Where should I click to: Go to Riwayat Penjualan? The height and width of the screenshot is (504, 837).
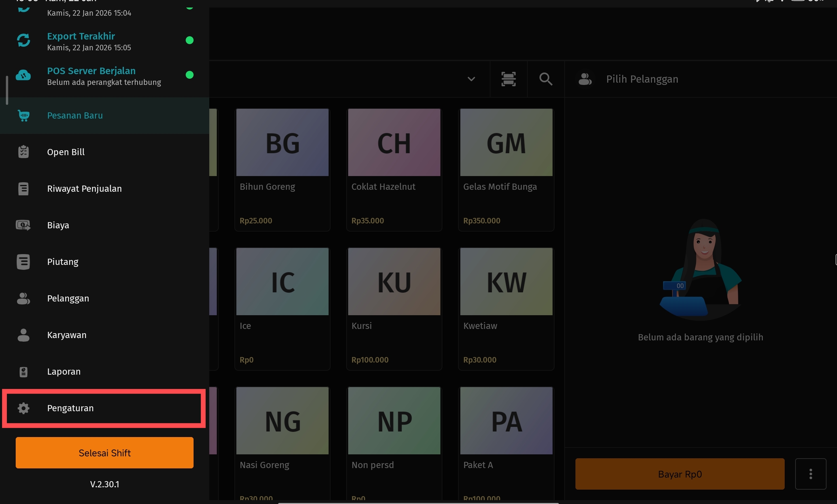[84, 189]
